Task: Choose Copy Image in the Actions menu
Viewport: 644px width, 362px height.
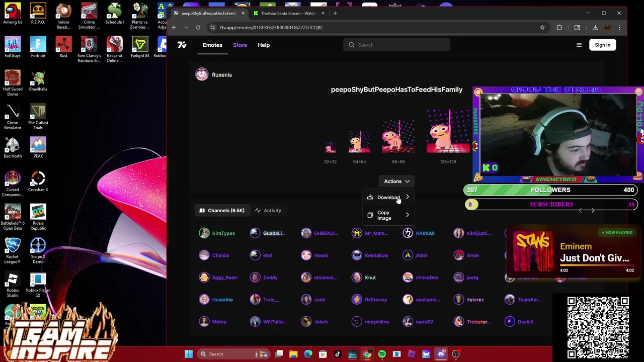Action: pos(388,215)
